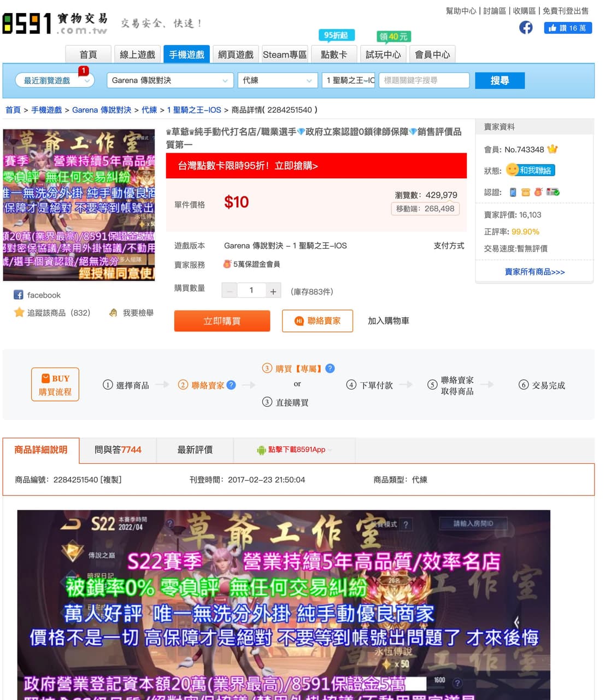Open the Steam專區 navigation tab
This screenshot has height=700, width=605.
[x=285, y=54]
